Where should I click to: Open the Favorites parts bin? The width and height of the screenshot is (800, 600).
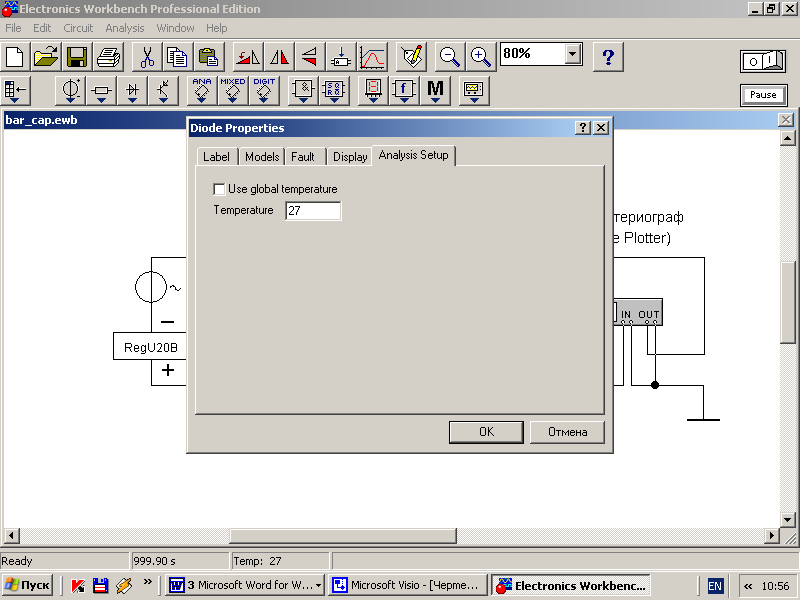[x=15, y=90]
